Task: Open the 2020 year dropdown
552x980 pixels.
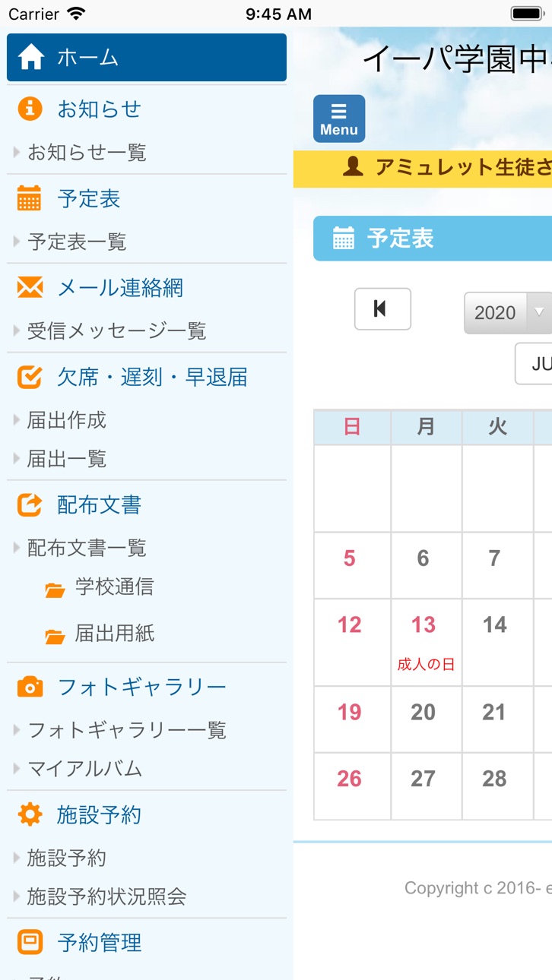Action: pos(508,312)
